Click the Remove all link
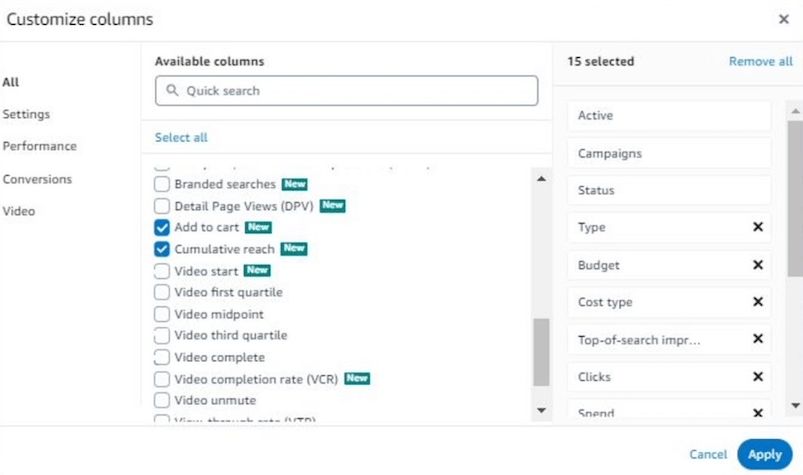Image resolution: width=803 pixels, height=475 pixels. (x=760, y=61)
